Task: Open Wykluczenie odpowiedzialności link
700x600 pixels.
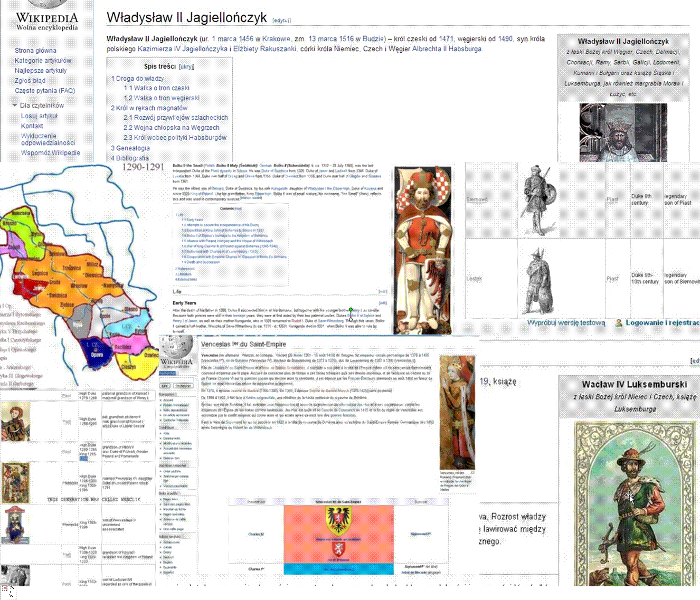Action: (x=48, y=139)
